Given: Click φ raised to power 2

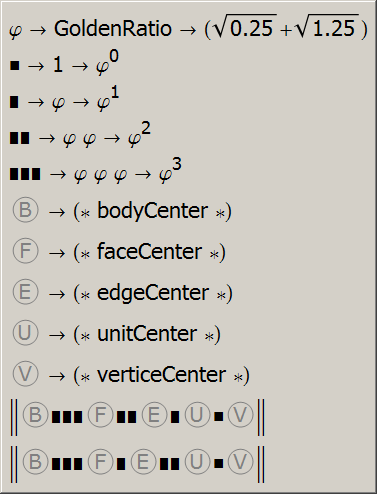Looking at the screenshot, I should pyautogui.click(x=139, y=134).
